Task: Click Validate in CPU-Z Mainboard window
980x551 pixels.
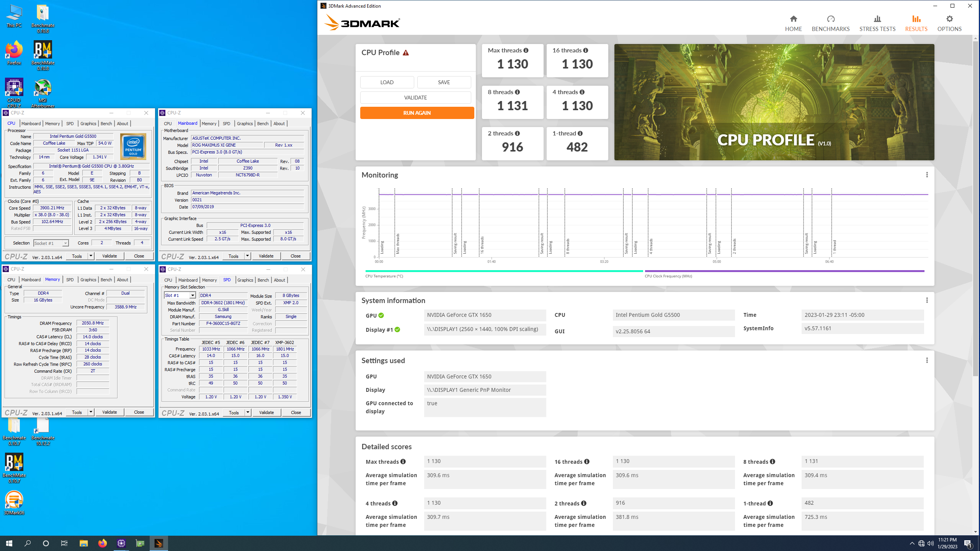Action: click(x=266, y=256)
